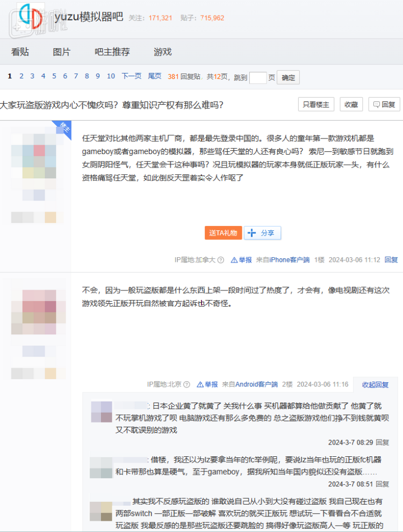Click the page number jump input field
Image resolution: width=403 pixels, height=532 pixels.
tap(258, 77)
